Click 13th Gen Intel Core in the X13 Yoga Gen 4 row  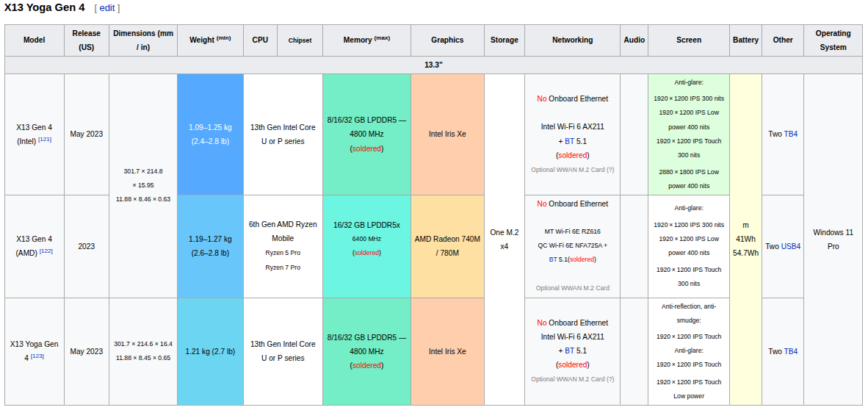pyautogui.click(x=283, y=351)
